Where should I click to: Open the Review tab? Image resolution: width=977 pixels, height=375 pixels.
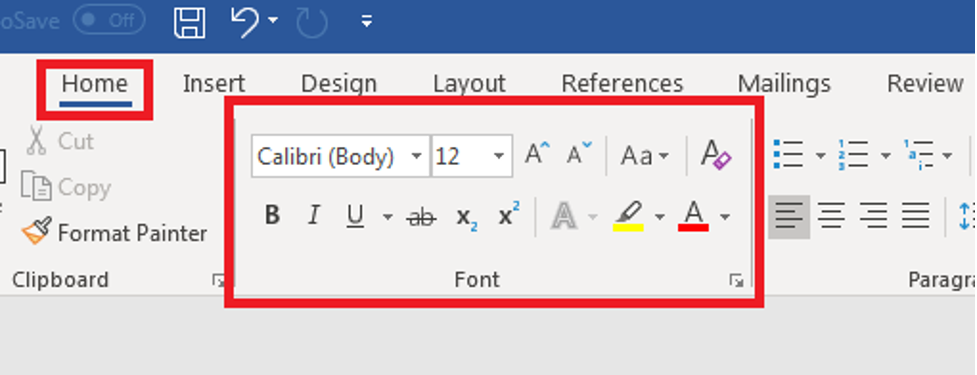coord(925,84)
